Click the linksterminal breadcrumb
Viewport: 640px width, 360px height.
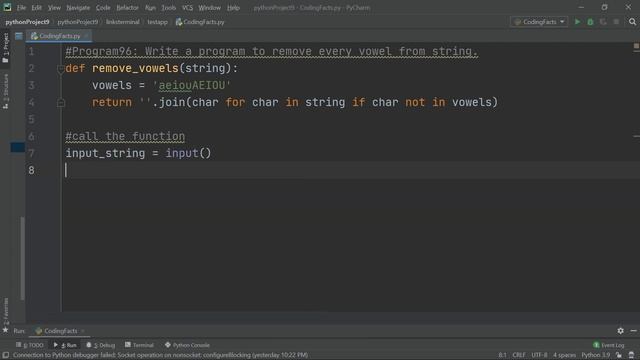(x=122, y=22)
